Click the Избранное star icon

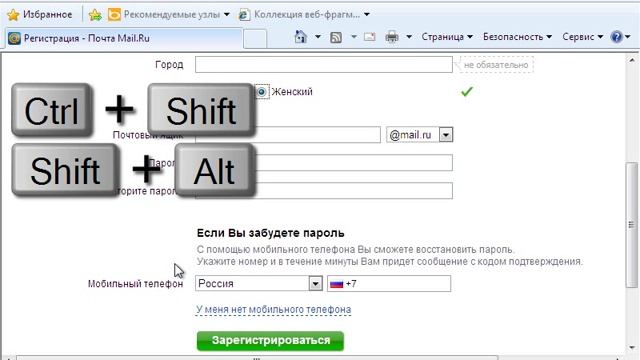tap(13, 15)
